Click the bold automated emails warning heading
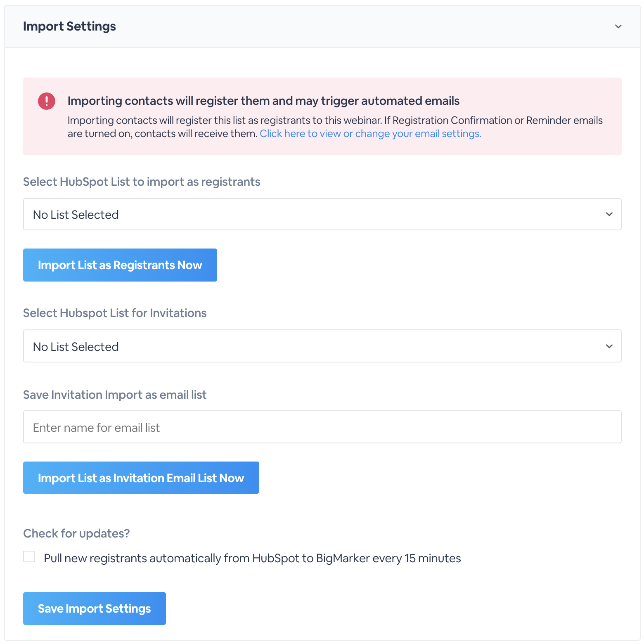644x644 pixels. tap(263, 101)
